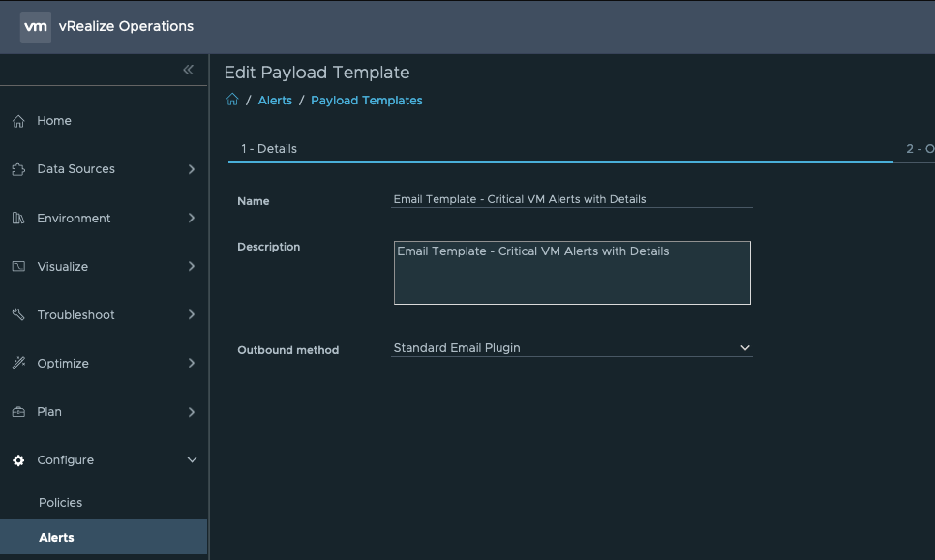935x560 pixels.
Task: Click the VMware vm logo icon
Action: (36, 27)
